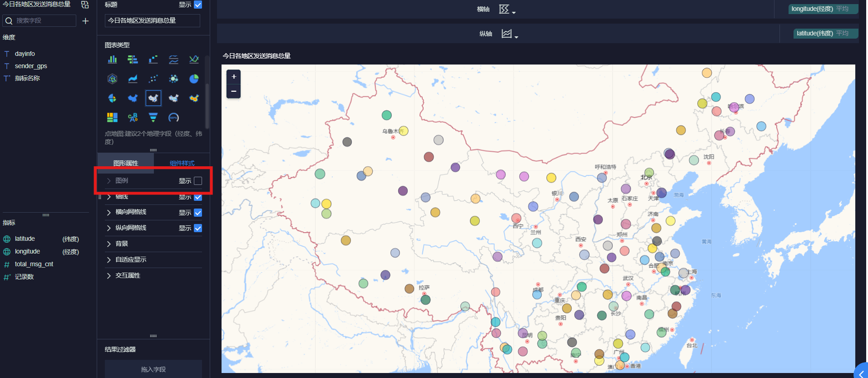Switch to the 图形属性 tab

click(x=126, y=163)
